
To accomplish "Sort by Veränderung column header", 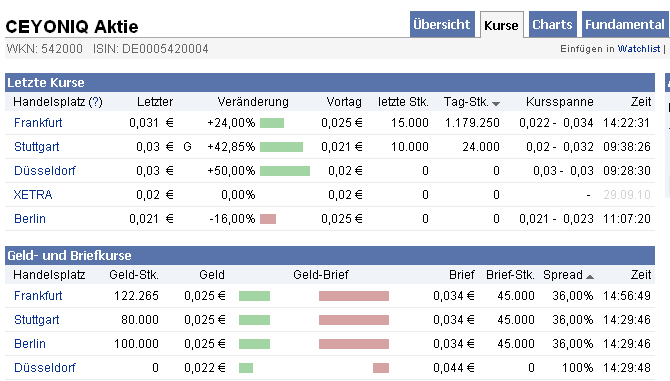I will pyautogui.click(x=253, y=102).
